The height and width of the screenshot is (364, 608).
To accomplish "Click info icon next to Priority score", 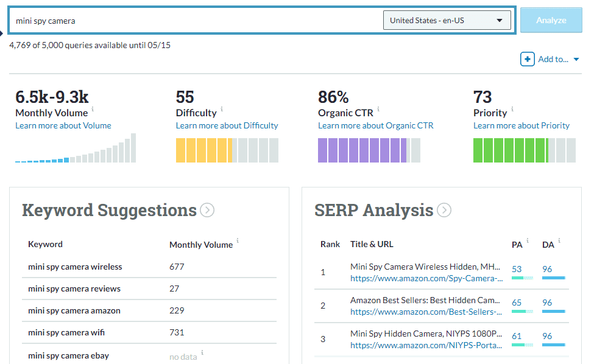I will click(512, 110).
